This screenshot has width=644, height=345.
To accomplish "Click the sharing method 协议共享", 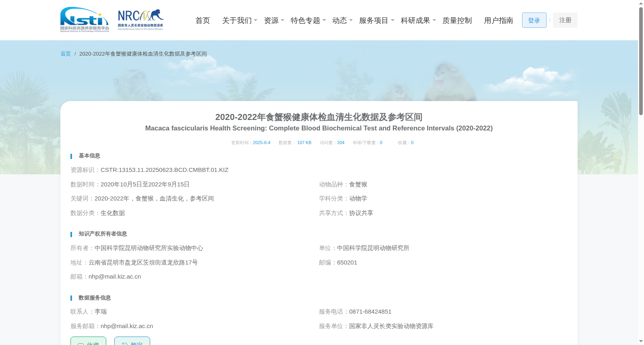I will tap(361, 213).
